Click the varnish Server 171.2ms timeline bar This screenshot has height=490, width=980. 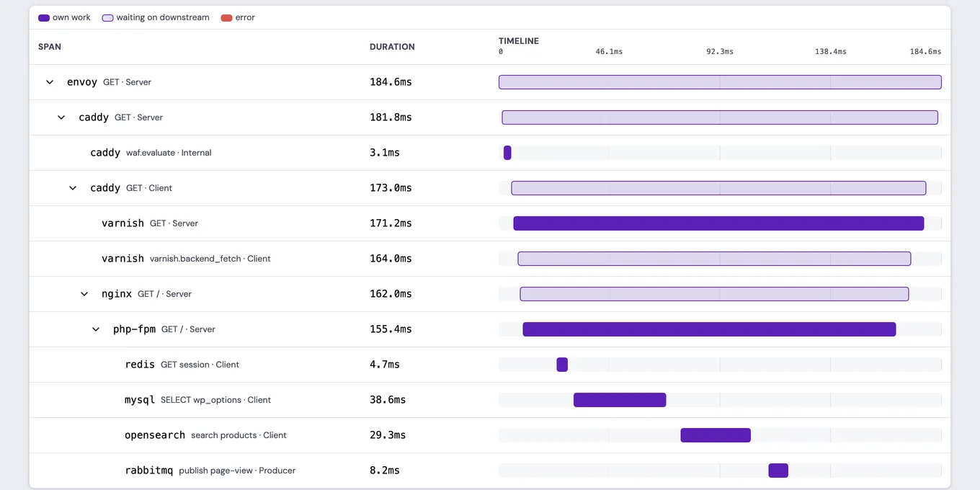(718, 223)
